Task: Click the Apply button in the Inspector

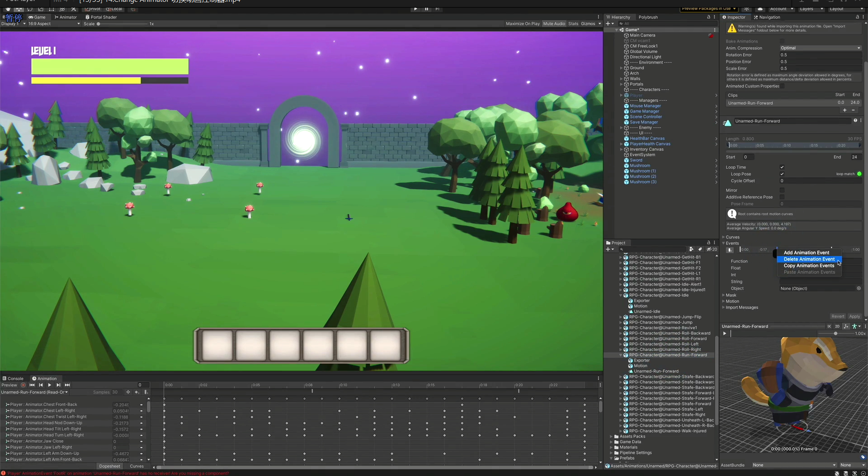Action: [854, 316]
